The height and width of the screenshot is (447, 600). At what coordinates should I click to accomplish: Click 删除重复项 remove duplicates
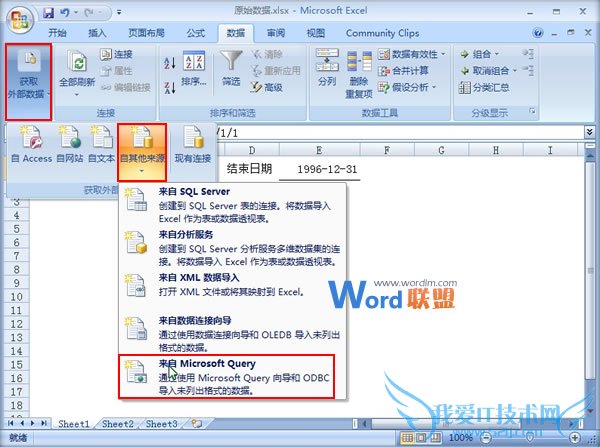tap(359, 75)
